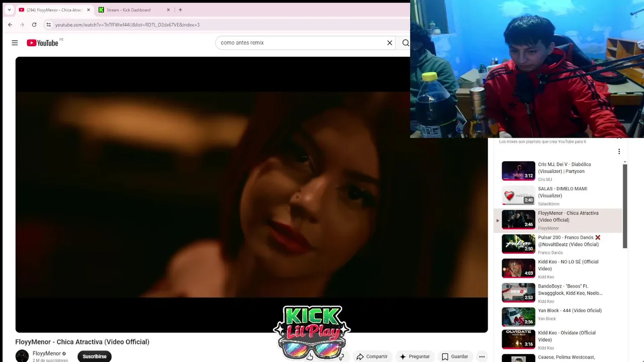Open a new browser tab
The width and height of the screenshot is (644, 362).
click(180, 10)
